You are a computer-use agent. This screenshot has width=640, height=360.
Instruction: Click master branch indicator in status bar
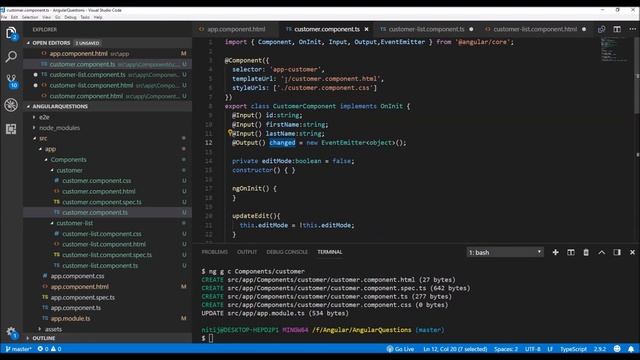tap(18, 349)
